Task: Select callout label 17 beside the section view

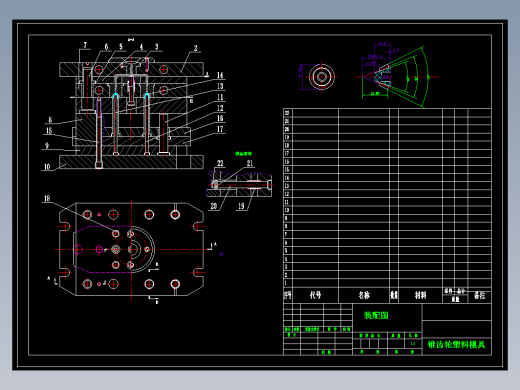Action: [220, 129]
